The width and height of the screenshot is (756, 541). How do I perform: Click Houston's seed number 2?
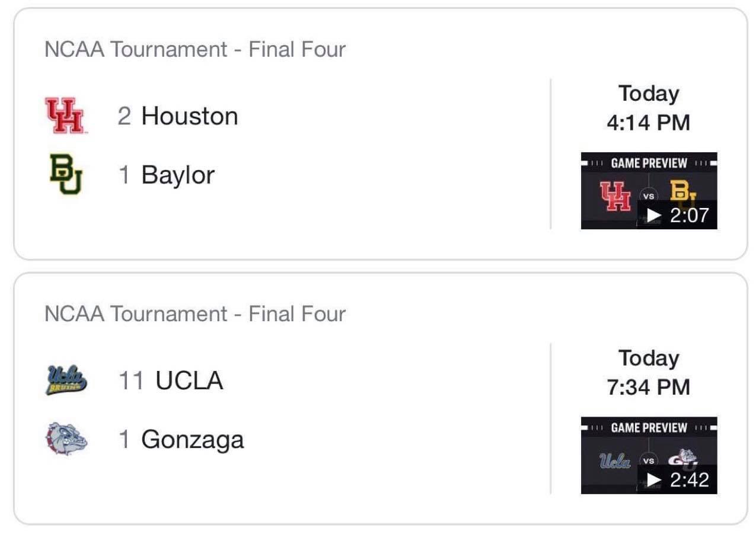coord(124,116)
